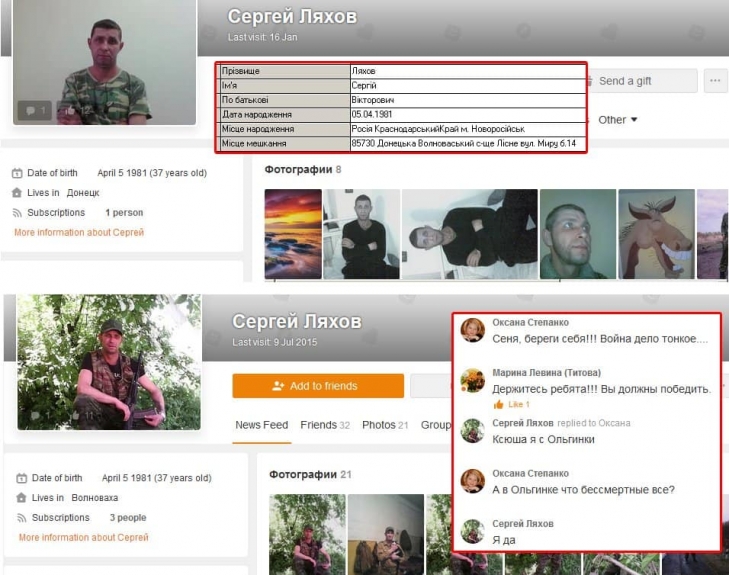Expand the Other dropdown menu
The height and width of the screenshot is (575, 729).
pyautogui.click(x=617, y=120)
